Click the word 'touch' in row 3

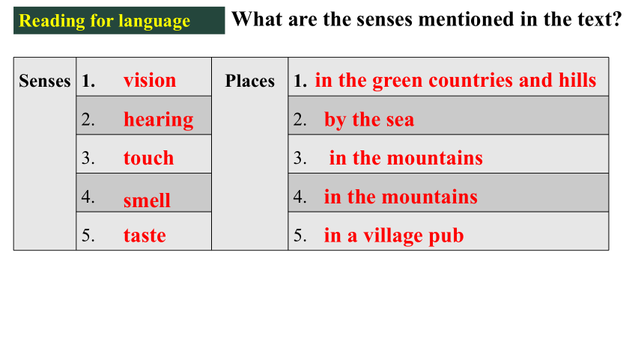(149, 158)
